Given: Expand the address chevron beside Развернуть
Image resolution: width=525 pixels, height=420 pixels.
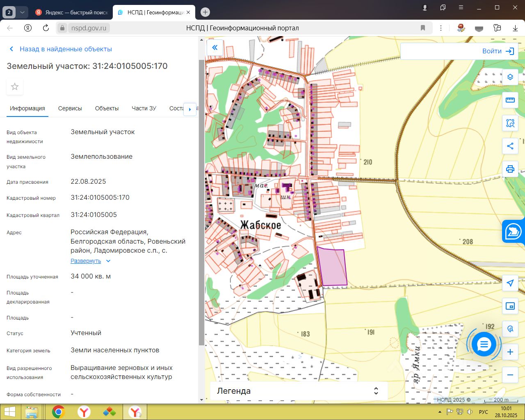Looking at the screenshot, I should click(x=108, y=261).
